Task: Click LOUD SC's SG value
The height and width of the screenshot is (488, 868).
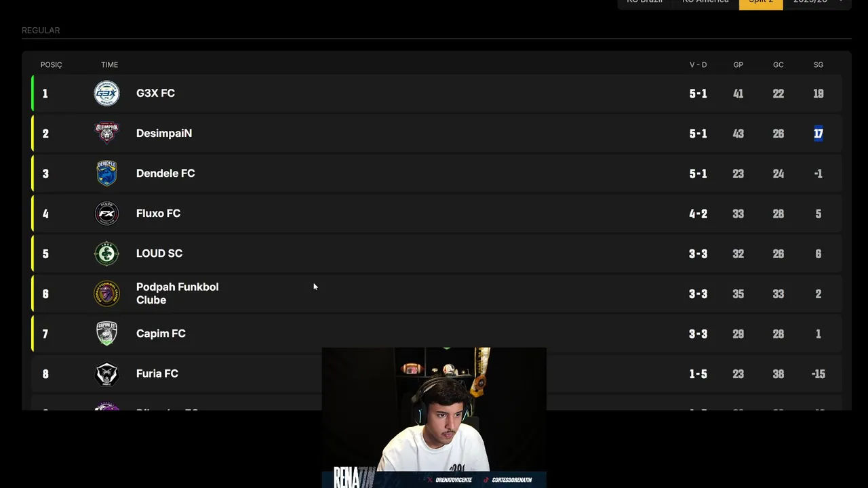Action: tap(818, 253)
